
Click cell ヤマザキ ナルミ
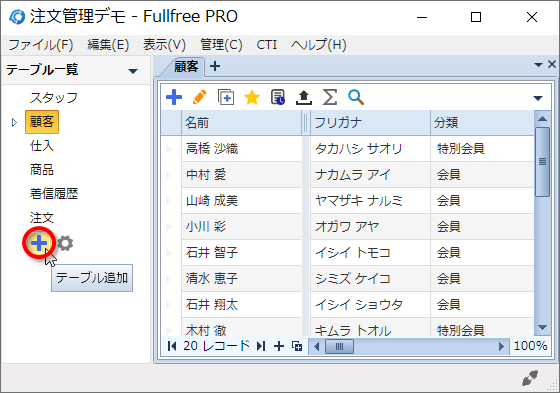coord(371,201)
